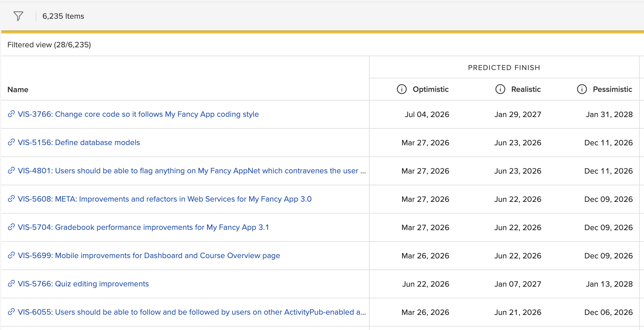Click the Name column header

click(18, 89)
